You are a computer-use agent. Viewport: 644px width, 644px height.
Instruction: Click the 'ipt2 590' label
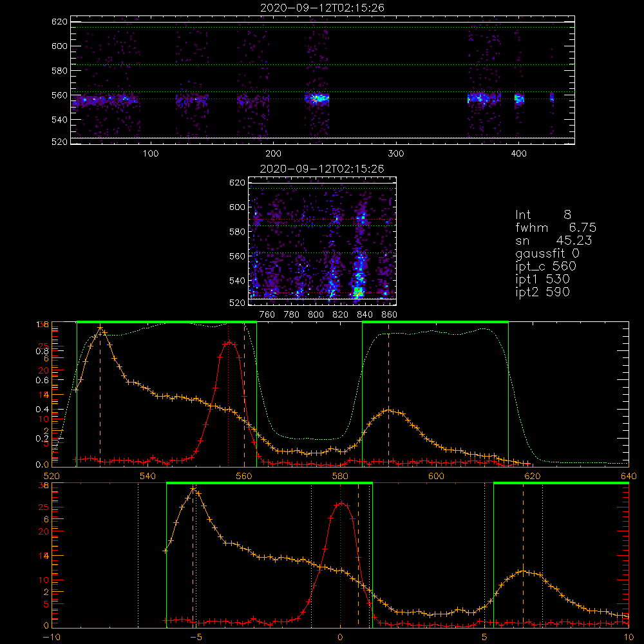pos(542,292)
